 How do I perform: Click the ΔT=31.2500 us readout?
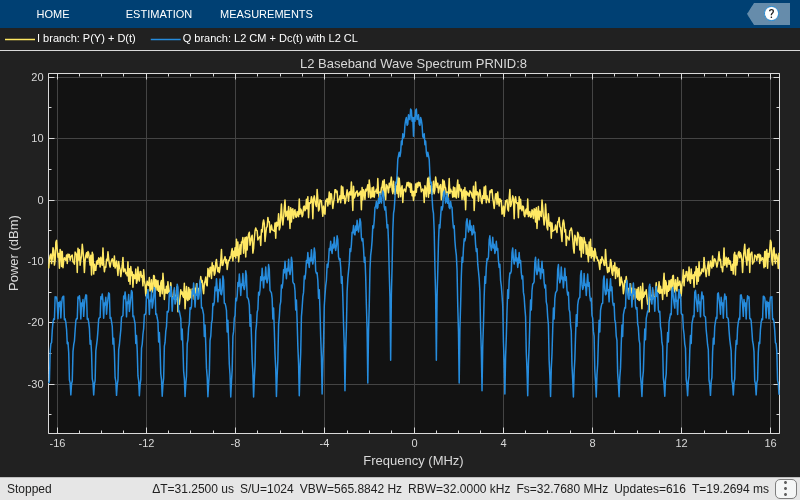[x=193, y=489]
